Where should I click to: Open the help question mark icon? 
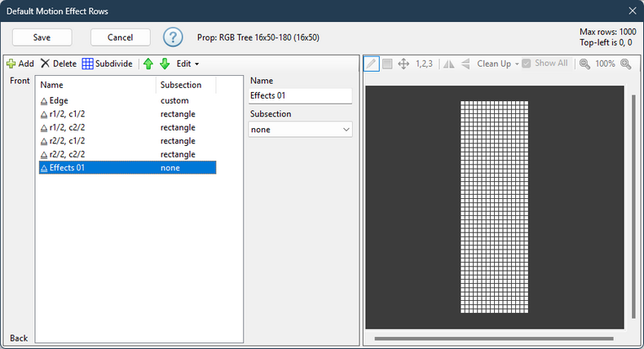tap(173, 38)
